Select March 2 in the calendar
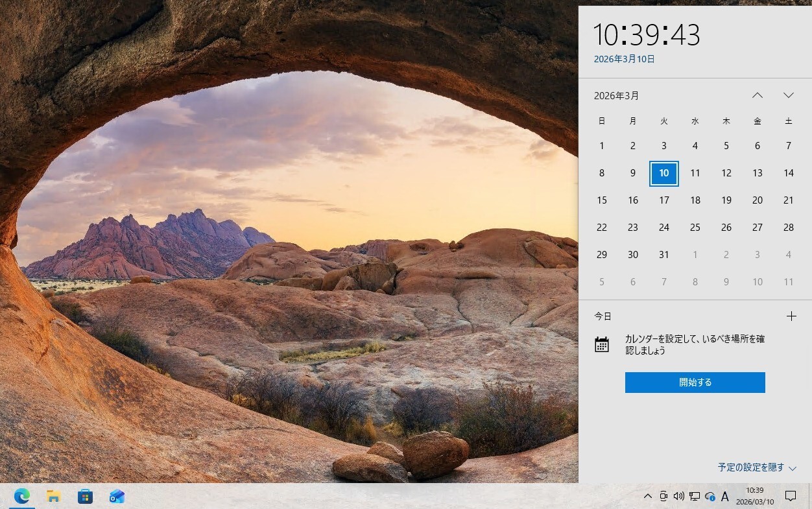Screen dimensions: 812x509 633,146
